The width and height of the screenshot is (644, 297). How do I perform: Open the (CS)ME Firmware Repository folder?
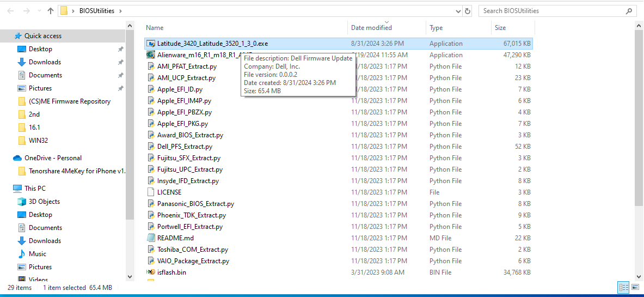pos(70,101)
